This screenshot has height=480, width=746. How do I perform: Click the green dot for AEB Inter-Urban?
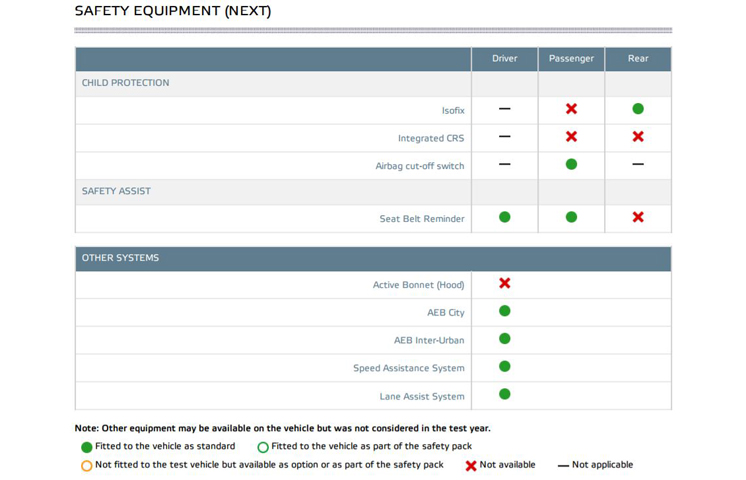505,339
